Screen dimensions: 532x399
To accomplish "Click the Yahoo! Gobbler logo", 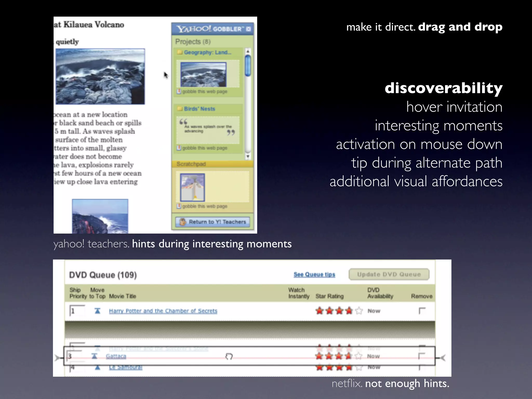I will 210,29.
